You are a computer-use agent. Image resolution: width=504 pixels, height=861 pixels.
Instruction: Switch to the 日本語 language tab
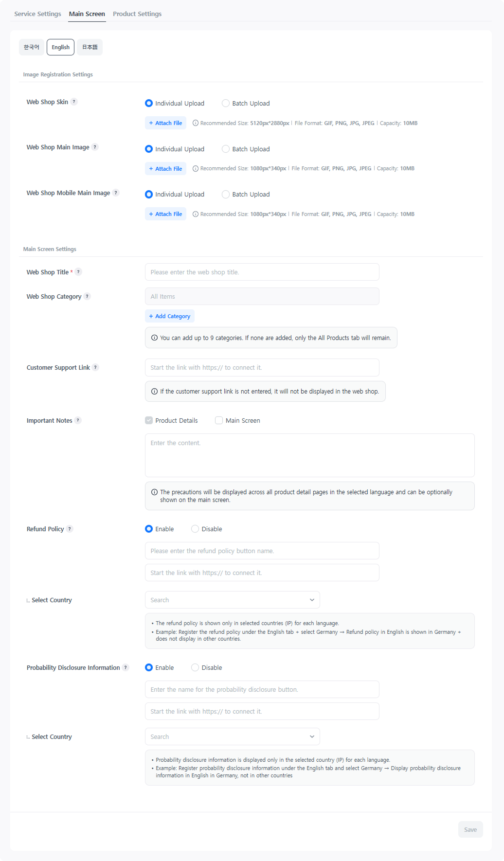coord(90,47)
